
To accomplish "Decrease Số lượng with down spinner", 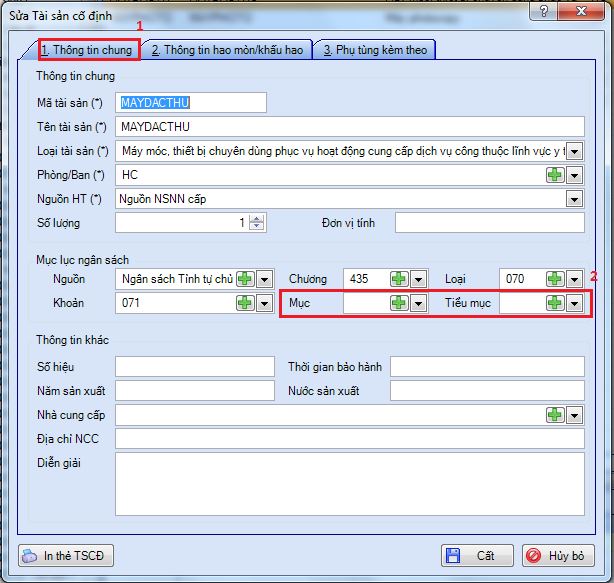I will click(256, 227).
